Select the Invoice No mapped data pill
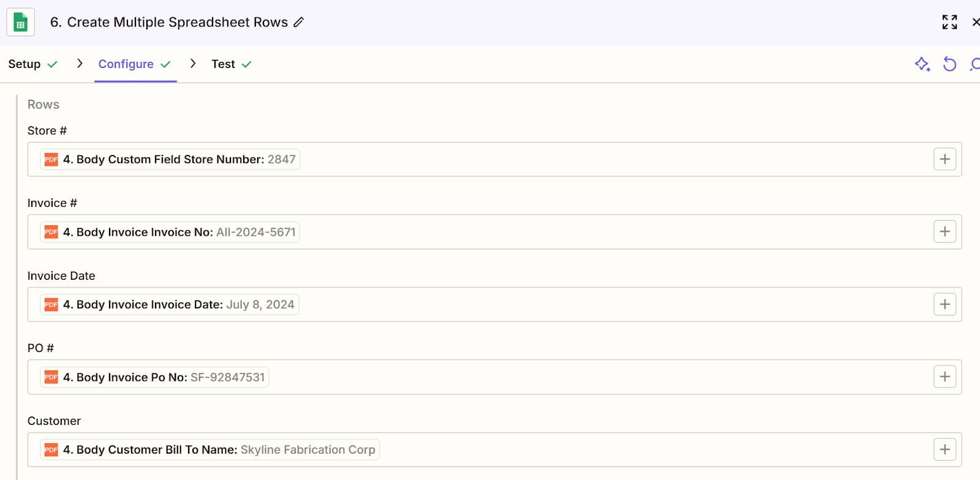The width and height of the screenshot is (980, 480). click(x=168, y=232)
